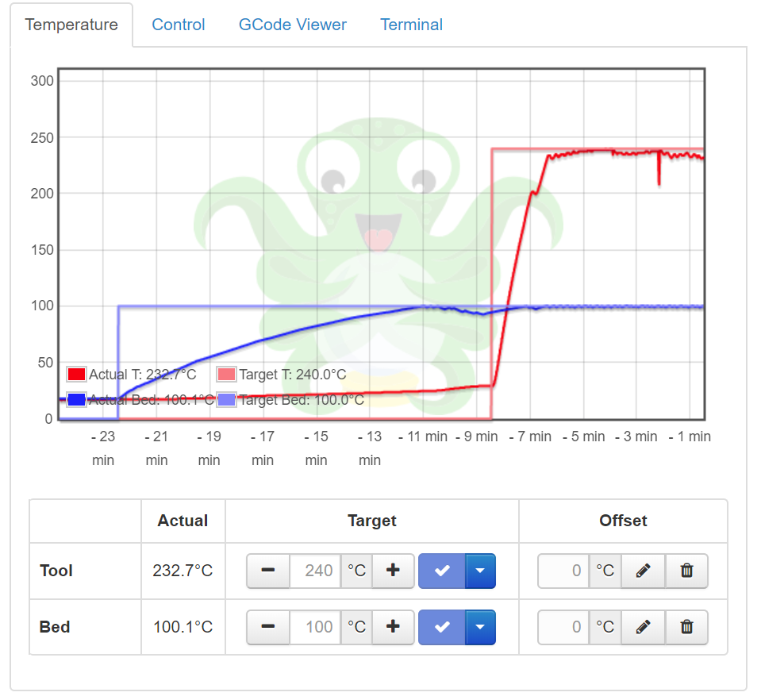Confirm Tool target using the checkmark icon

click(441, 570)
